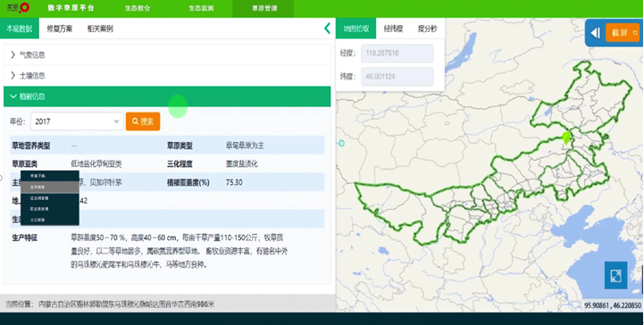
Task: Click the orange 截屏 screenshot button
Action: (x=623, y=33)
